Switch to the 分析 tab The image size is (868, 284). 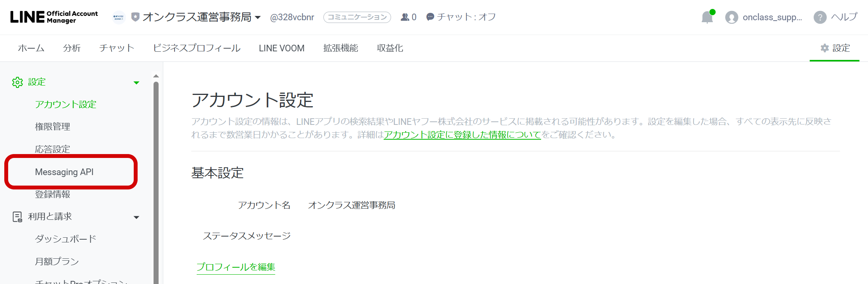(x=72, y=48)
